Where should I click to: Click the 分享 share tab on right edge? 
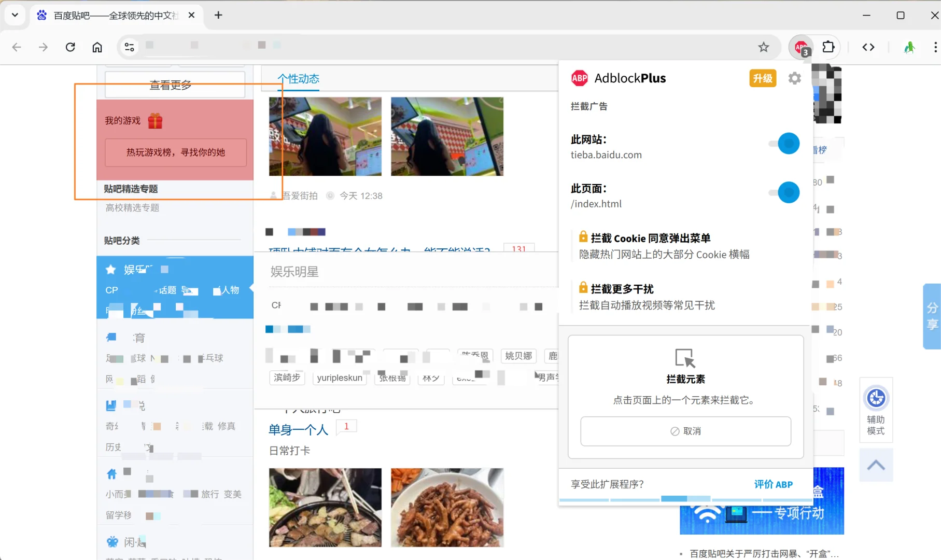[932, 317]
